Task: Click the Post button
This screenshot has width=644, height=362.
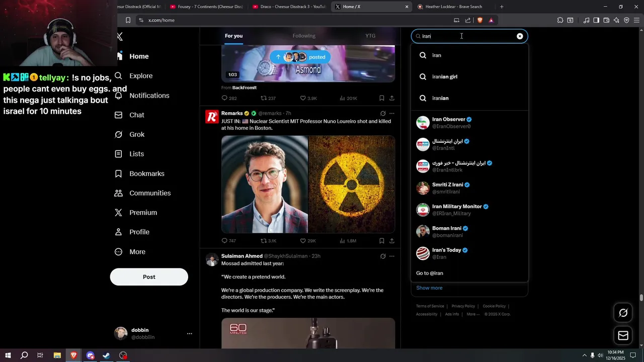Action: (149, 277)
